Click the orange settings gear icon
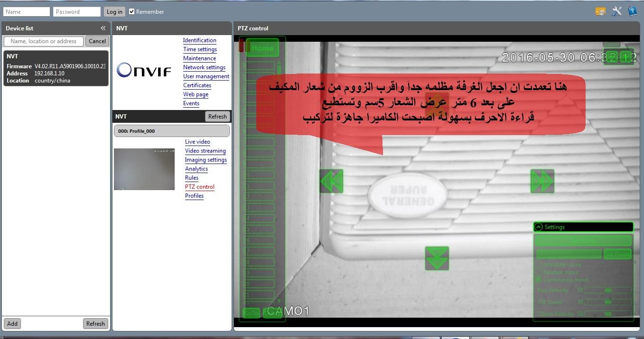 pos(600,11)
